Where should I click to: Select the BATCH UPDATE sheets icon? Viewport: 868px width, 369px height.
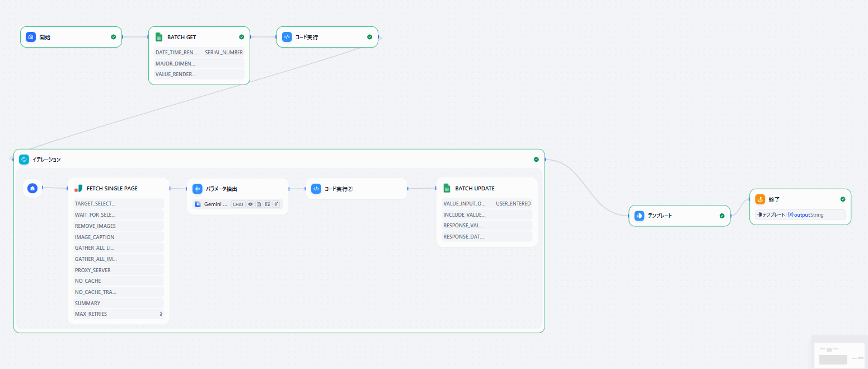(x=446, y=188)
